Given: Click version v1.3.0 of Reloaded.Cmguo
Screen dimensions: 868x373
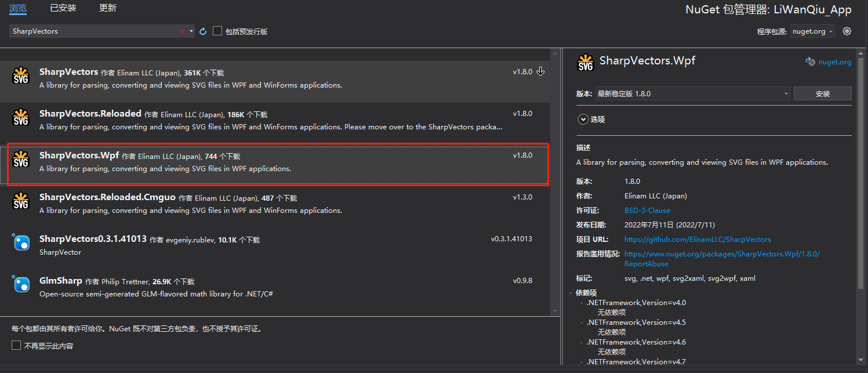Looking at the screenshot, I should pyautogui.click(x=522, y=197).
